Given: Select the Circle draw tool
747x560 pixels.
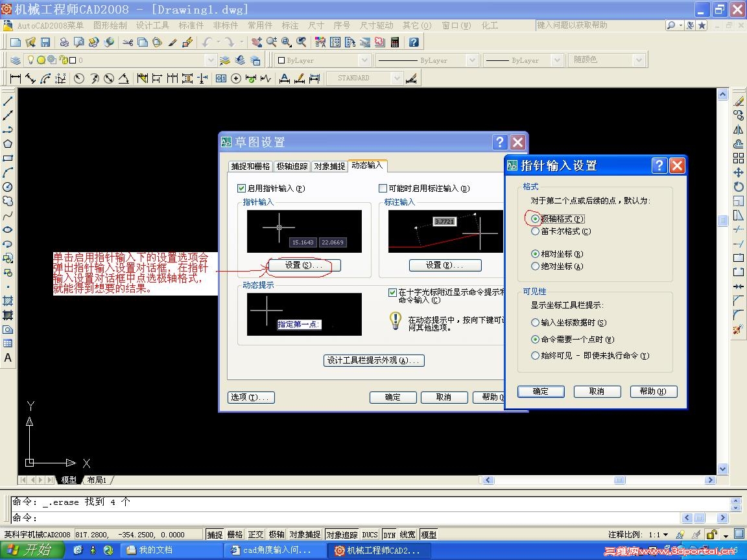Looking at the screenshot, I should click(8, 187).
